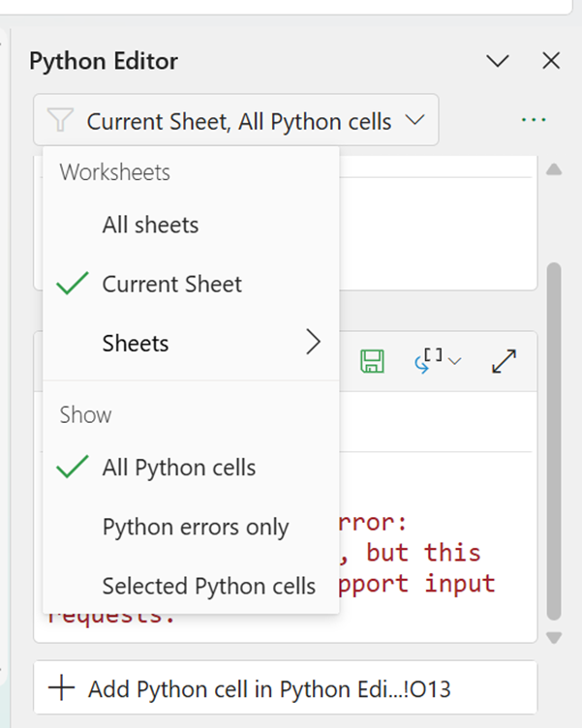Choose All sheets from Worksheets menu
The width and height of the screenshot is (582, 728).
[x=150, y=226]
